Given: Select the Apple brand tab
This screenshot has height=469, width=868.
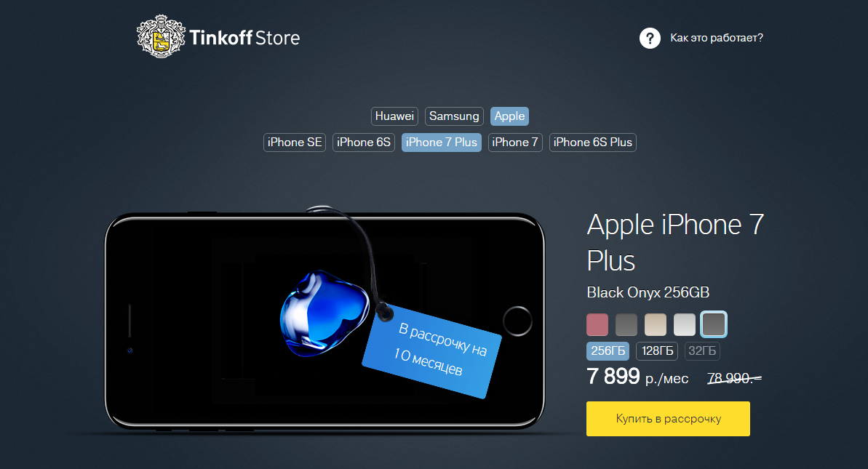Looking at the screenshot, I should point(509,116).
